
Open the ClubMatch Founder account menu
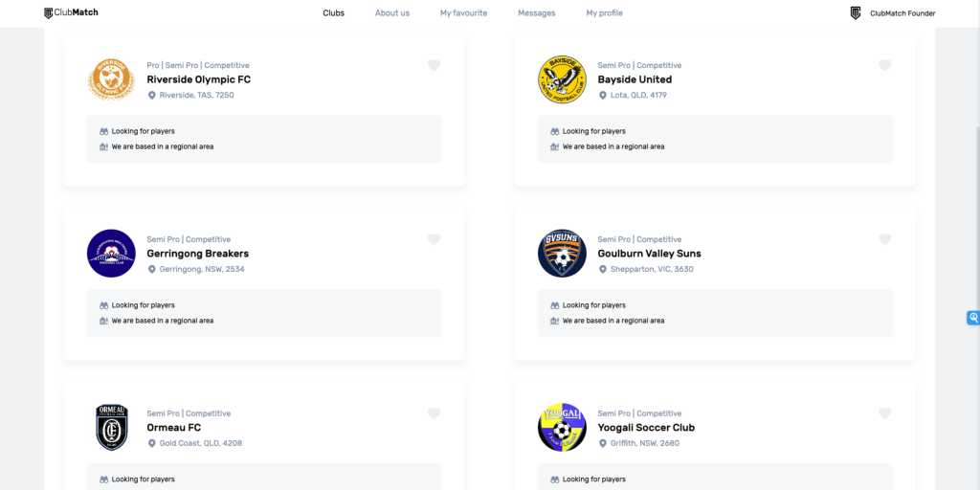pos(893,13)
